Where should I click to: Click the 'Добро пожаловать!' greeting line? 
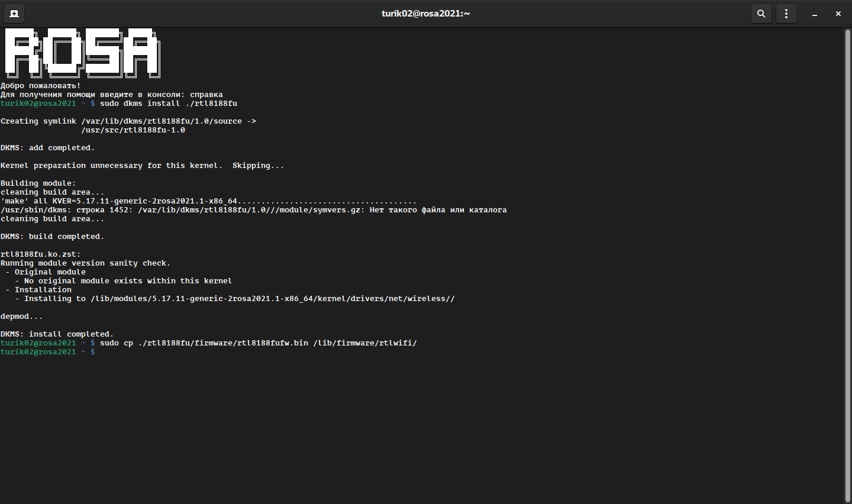tap(40, 86)
